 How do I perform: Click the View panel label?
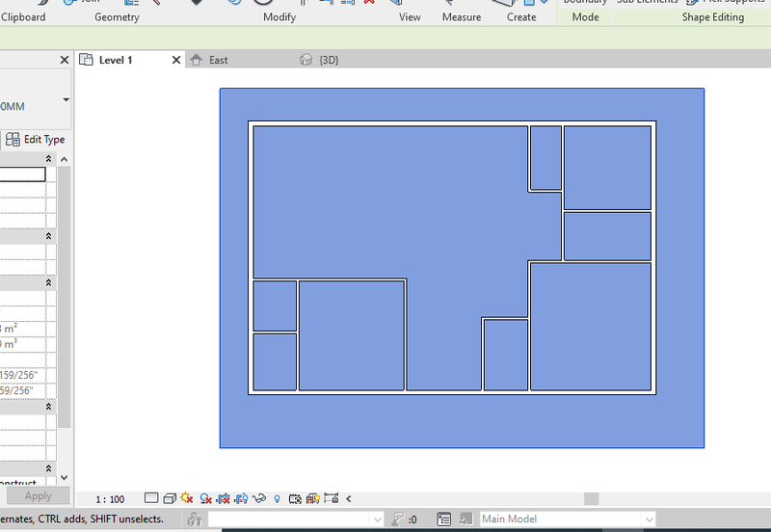410,17
